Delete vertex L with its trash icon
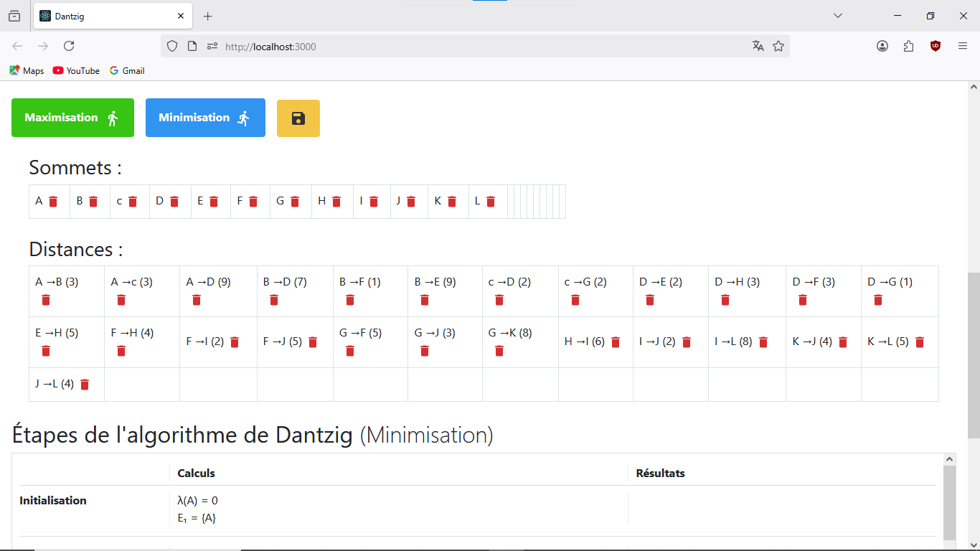The height and width of the screenshot is (551, 980). (x=491, y=202)
